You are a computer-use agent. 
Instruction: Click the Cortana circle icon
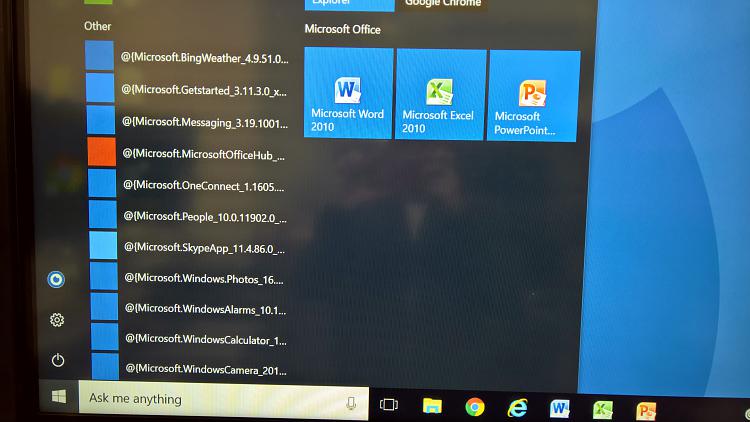56,279
